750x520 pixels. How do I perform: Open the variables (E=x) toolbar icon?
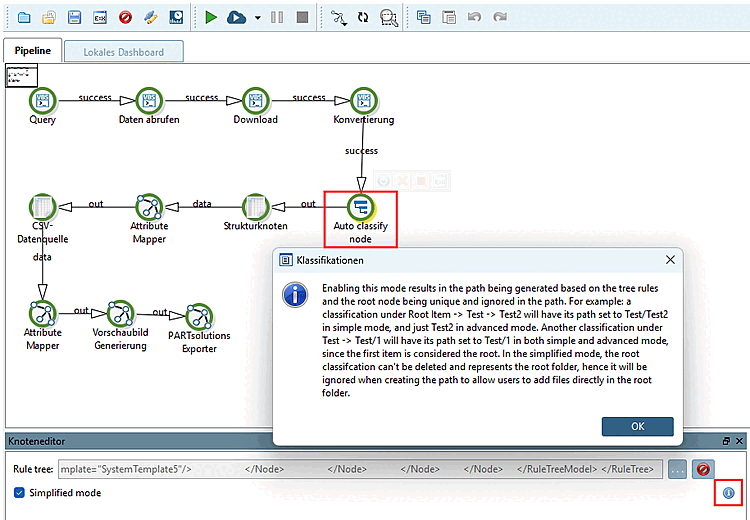(99, 18)
